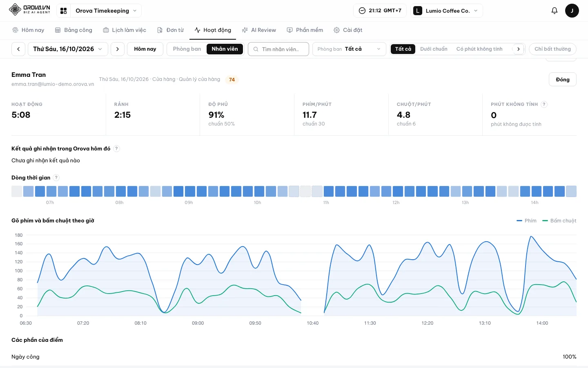Open the AI Review tab
The image size is (588, 368).
259,30
